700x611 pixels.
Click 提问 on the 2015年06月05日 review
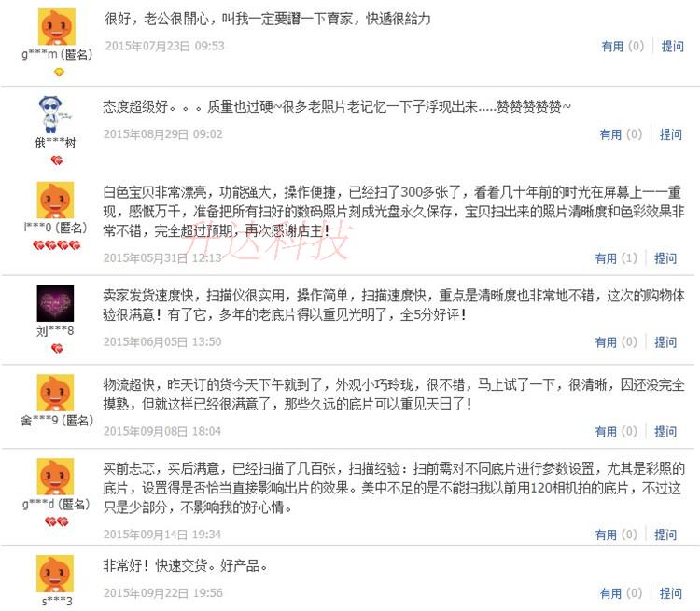665,342
